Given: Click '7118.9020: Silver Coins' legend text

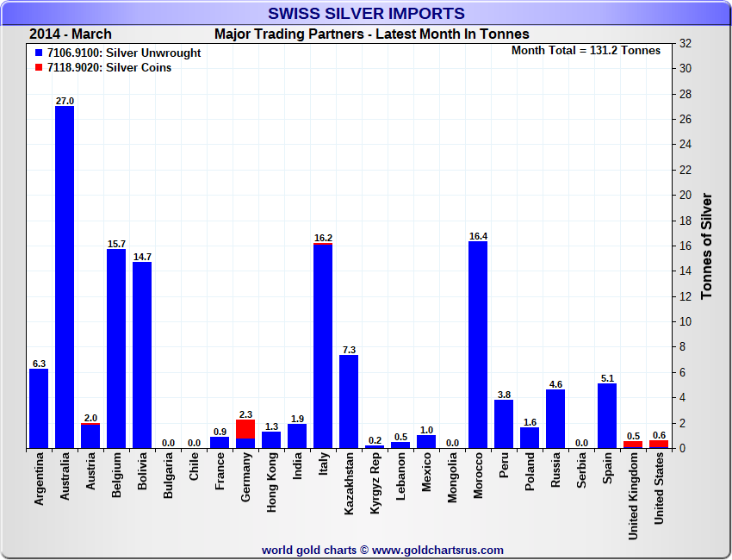Looking at the screenshot, I should click(109, 67).
